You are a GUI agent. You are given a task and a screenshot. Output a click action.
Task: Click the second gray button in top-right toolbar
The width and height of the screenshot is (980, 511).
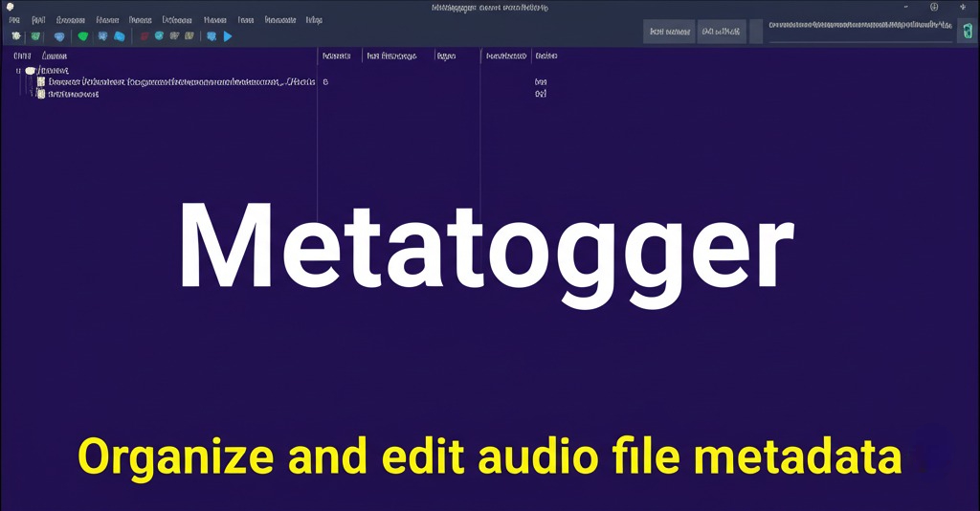tap(722, 32)
